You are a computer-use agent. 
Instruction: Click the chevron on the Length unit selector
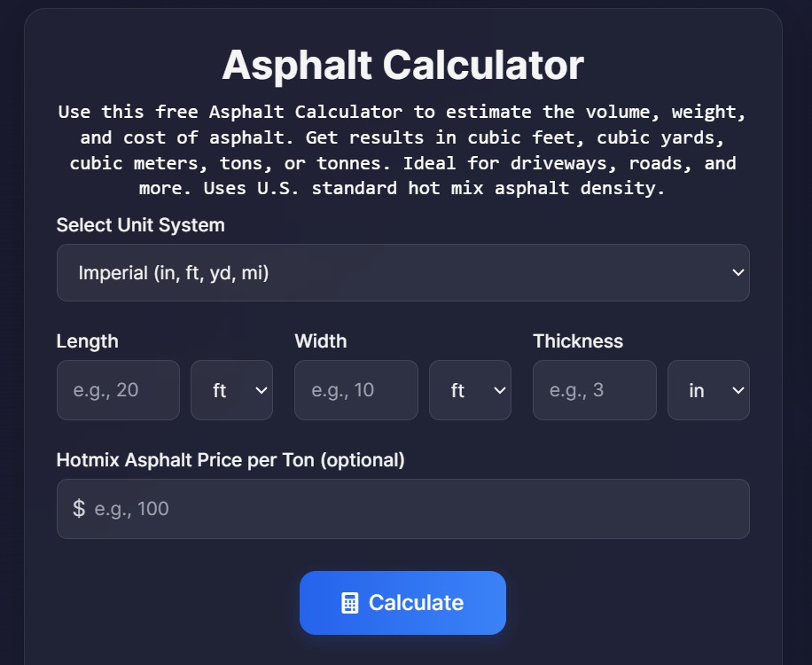click(x=260, y=390)
